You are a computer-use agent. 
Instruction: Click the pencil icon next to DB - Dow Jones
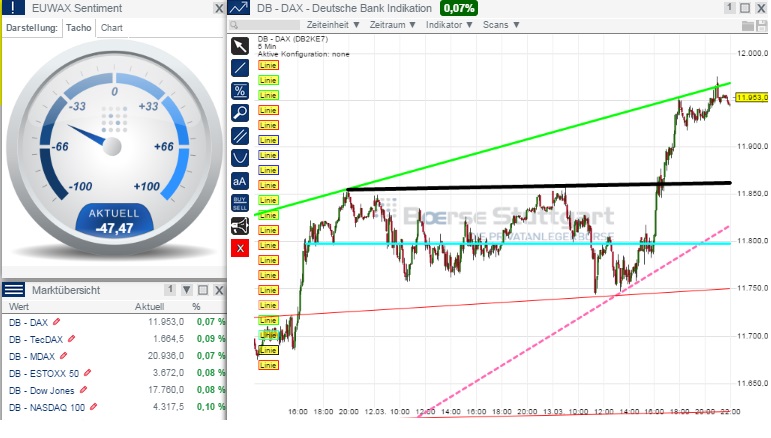(x=84, y=390)
